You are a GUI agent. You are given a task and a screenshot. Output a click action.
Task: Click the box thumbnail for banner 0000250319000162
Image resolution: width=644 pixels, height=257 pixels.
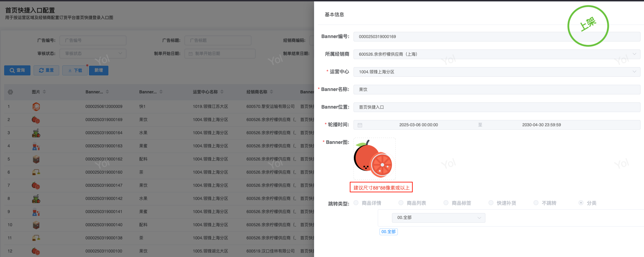click(36, 159)
